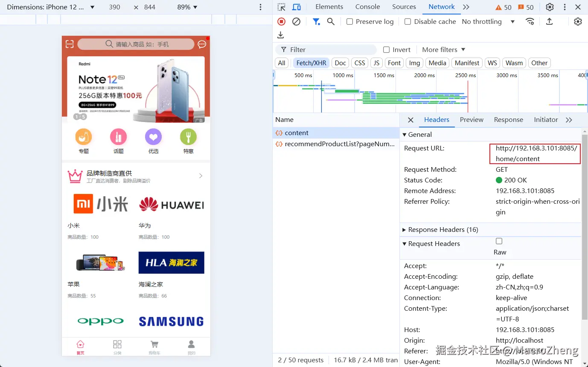The image size is (588, 367).
Task: Open Network panel settings gear
Action: tap(578, 21)
